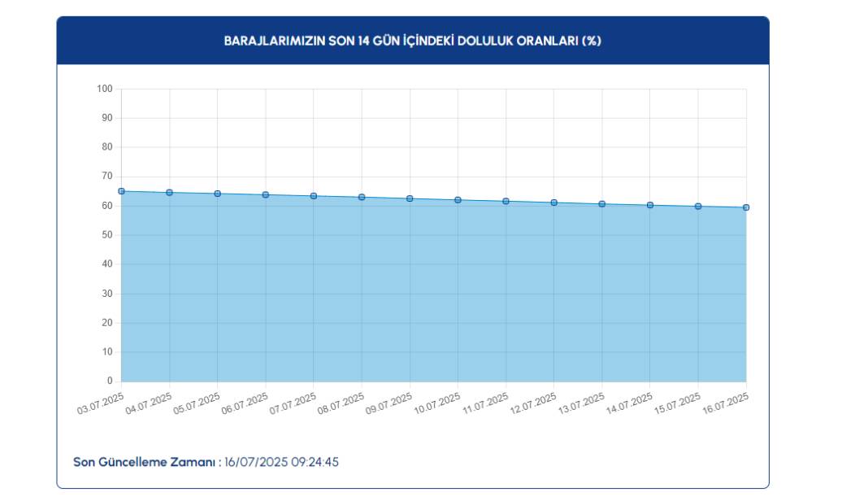This screenshot has width=868, height=501.
Task: Click the x-axis label 04.07.2025
Action: (x=149, y=403)
